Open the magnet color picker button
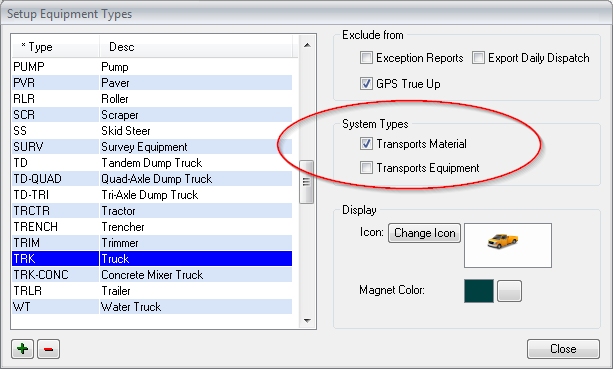Image resolution: width=613 pixels, height=369 pixels. 509,291
